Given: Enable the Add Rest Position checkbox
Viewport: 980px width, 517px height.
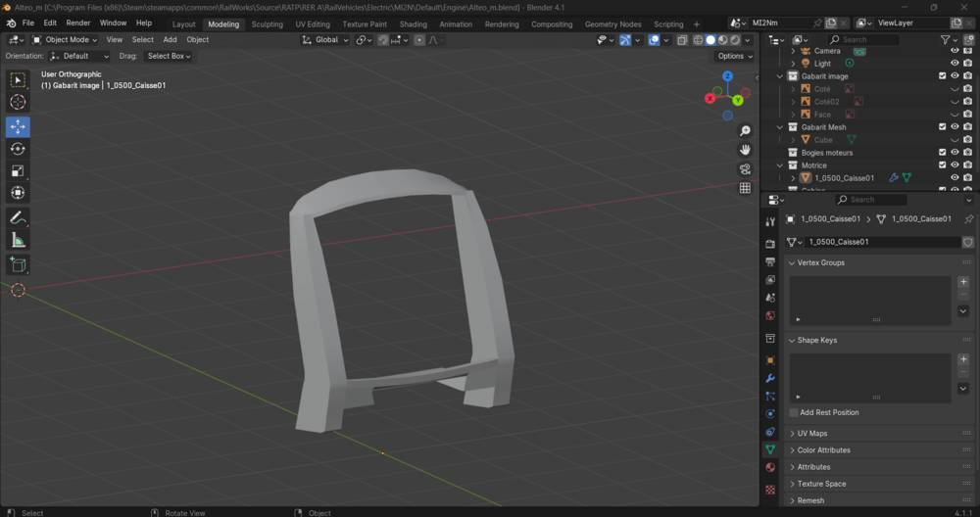Looking at the screenshot, I should tap(793, 413).
